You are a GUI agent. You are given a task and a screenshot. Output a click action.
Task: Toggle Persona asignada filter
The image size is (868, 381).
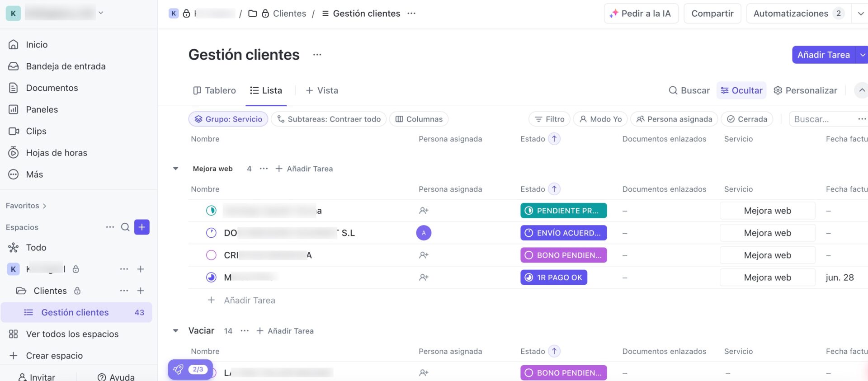[674, 119]
